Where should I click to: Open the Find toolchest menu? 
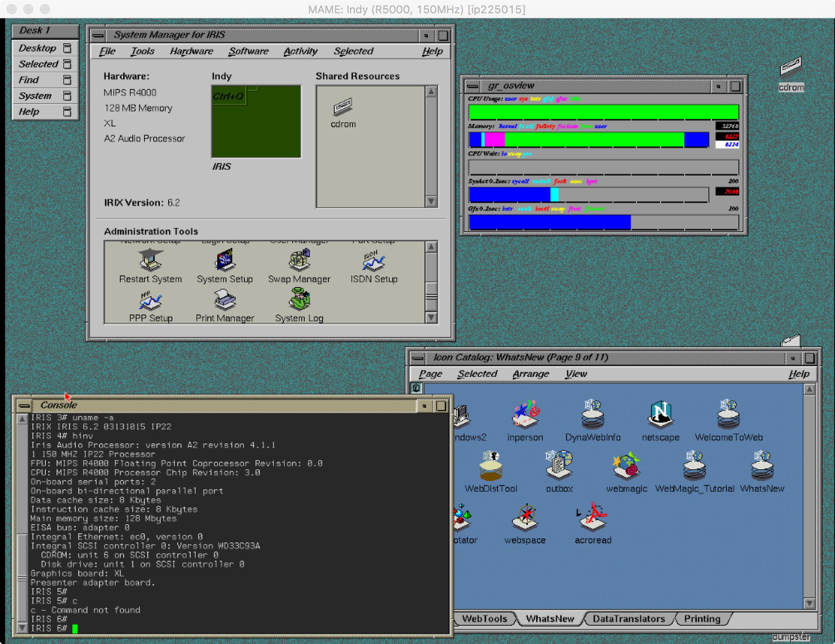tap(45, 80)
